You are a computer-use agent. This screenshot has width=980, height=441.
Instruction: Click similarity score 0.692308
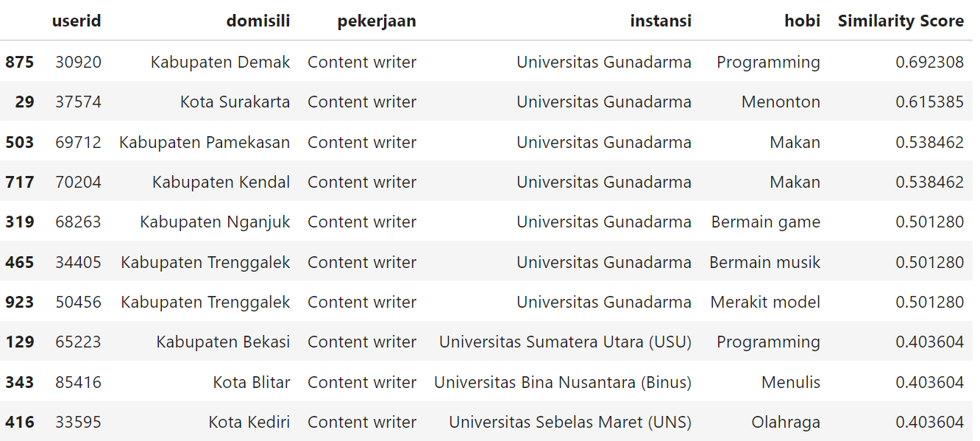click(x=929, y=62)
